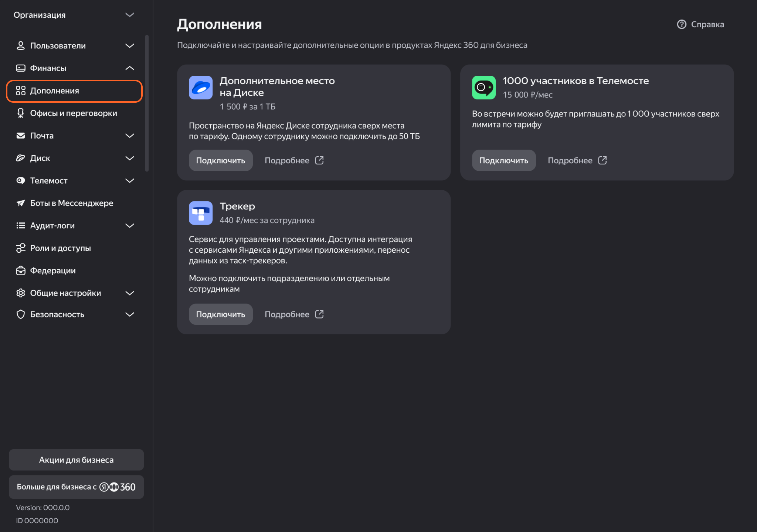Click the Yandex Disk add-on icon

201,88
